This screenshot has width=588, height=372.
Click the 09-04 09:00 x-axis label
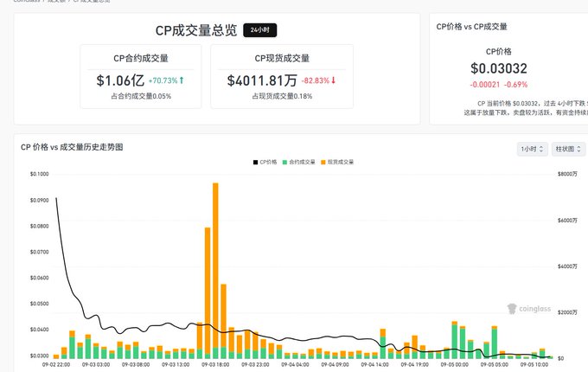[335, 364]
